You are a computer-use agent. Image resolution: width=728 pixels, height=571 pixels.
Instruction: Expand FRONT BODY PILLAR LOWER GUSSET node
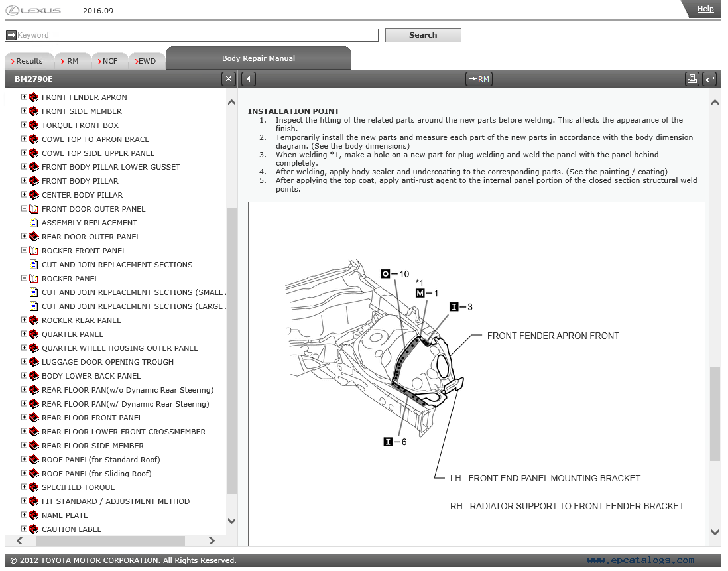pos(24,166)
